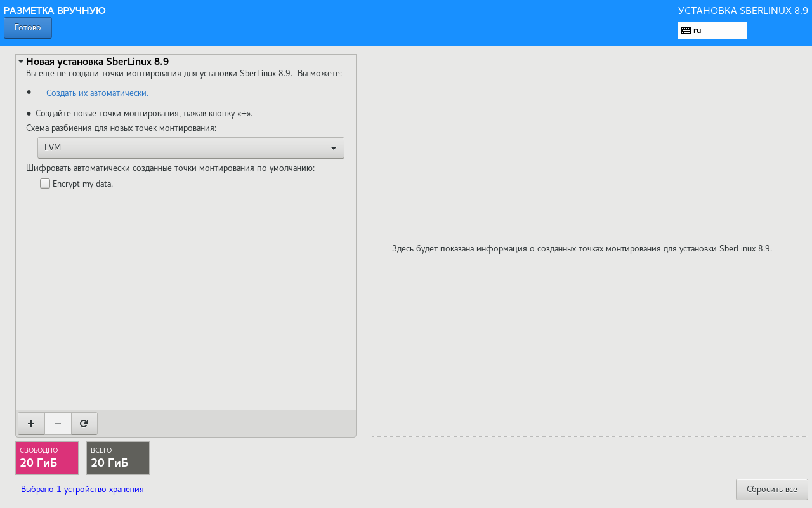Open the 'Выбрано 1 устройство хранения' link

pyautogui.click(x=82, y=490)
